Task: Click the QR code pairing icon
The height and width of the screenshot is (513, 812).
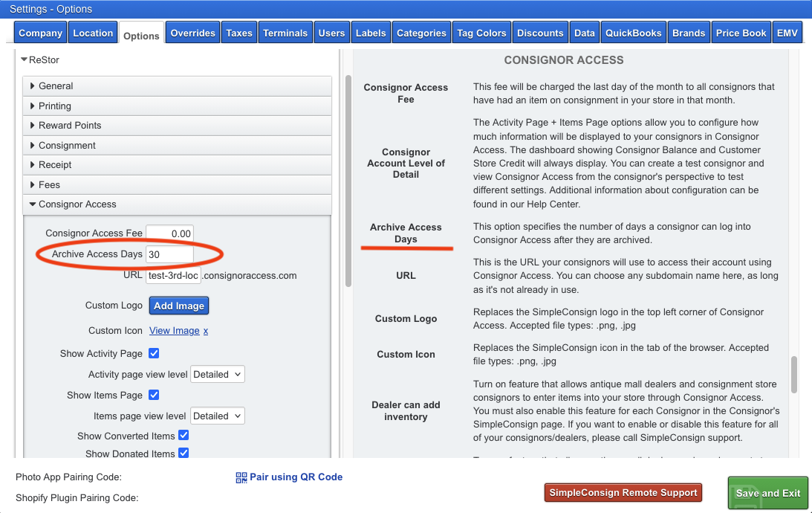Action: (241, 477)
